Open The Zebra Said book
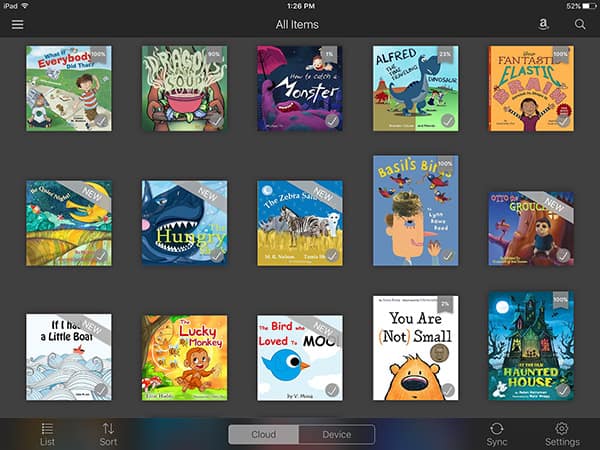This screenshot has height=450, width=600. click(x=300, y=223)
